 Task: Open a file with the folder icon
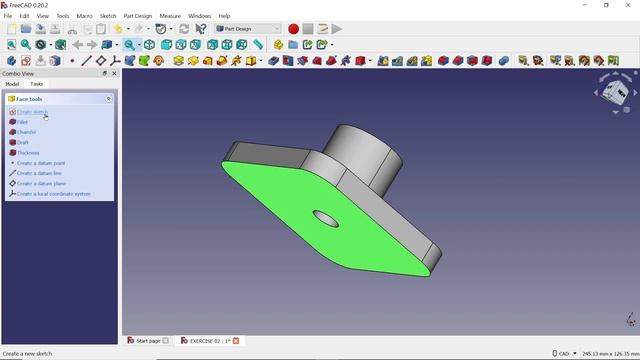(26, 29)
